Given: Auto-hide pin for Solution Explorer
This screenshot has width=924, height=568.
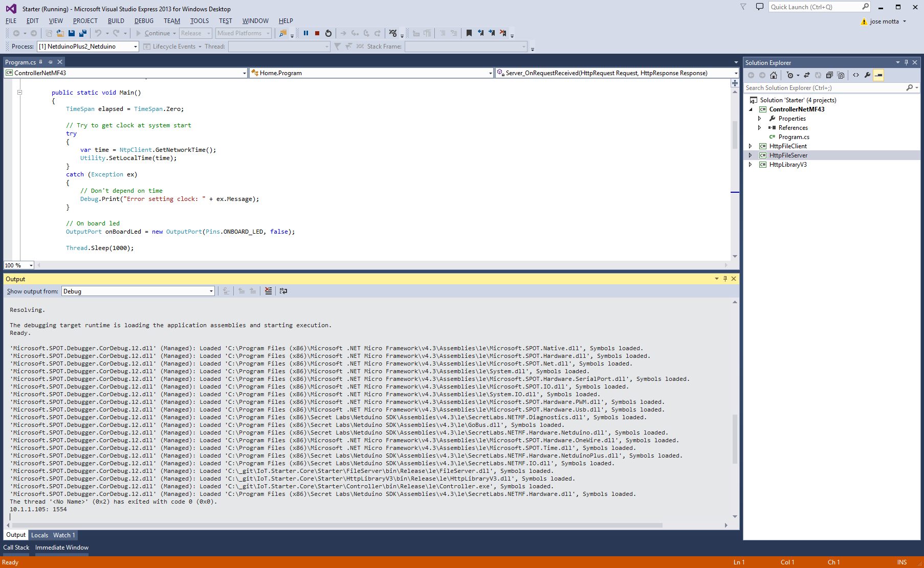Looking at the screenshot, I should 906,62.
